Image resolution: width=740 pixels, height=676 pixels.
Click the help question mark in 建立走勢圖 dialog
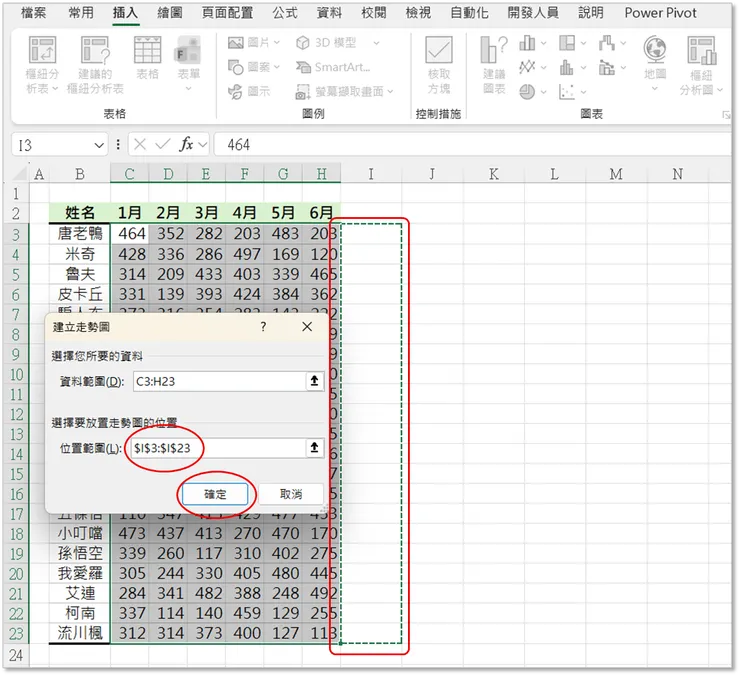pyautogui.click(x=263, y=326)
